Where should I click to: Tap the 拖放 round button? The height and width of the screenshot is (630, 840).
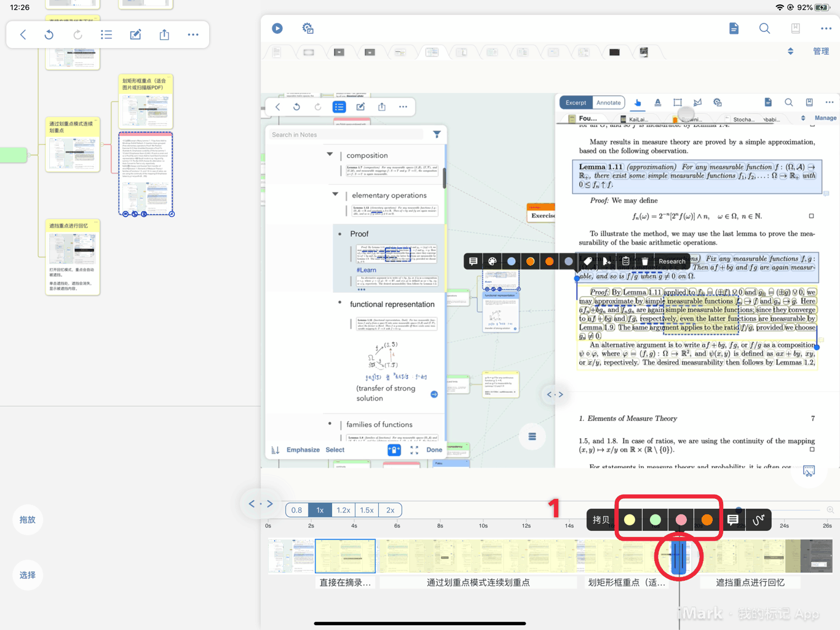pyautogui.click(x=28, y=520)
